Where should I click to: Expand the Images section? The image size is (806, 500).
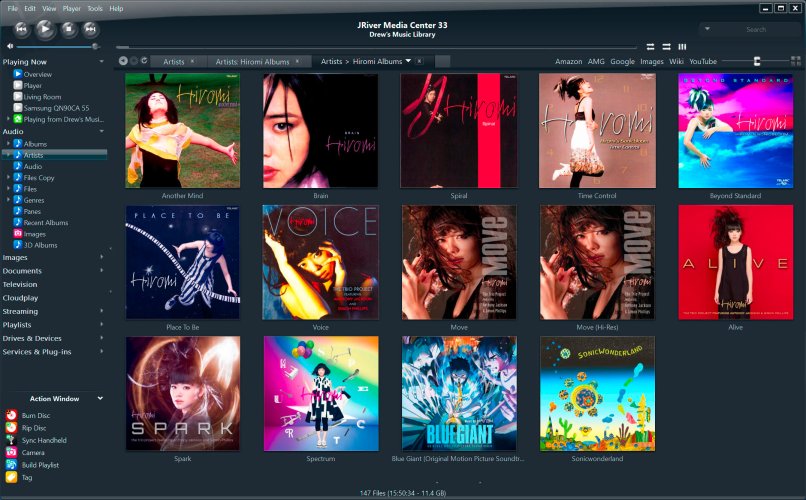tap(101, 257)
